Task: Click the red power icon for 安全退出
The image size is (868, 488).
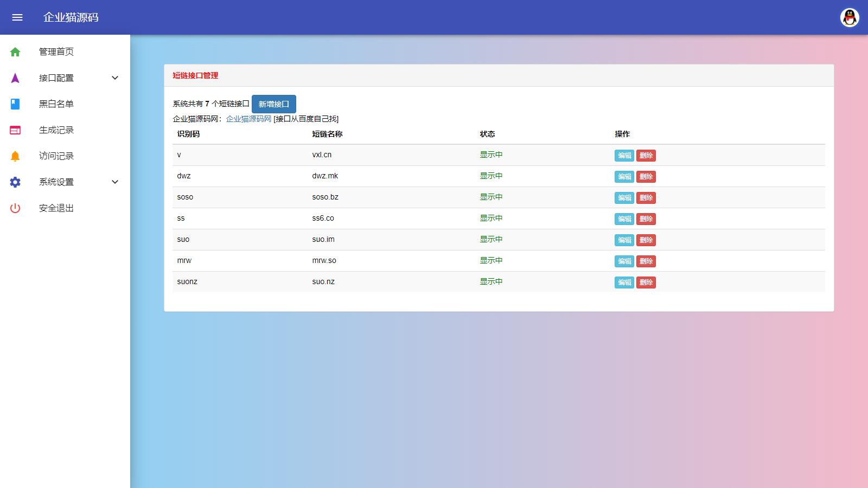Action: 15,208
